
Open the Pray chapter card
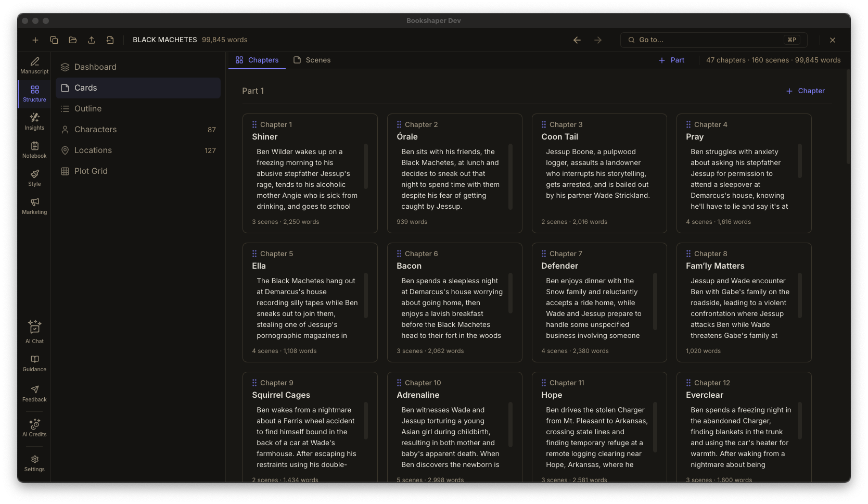coord(744,173)
